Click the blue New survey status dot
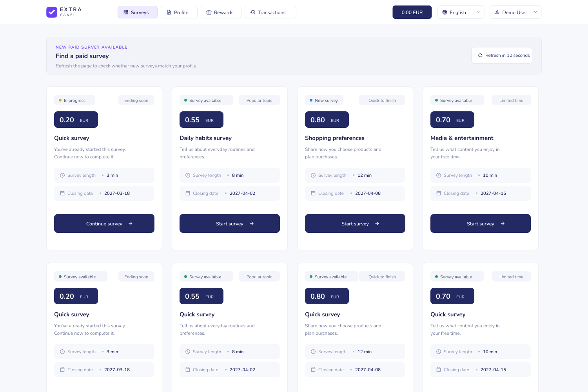 (311, 100)
